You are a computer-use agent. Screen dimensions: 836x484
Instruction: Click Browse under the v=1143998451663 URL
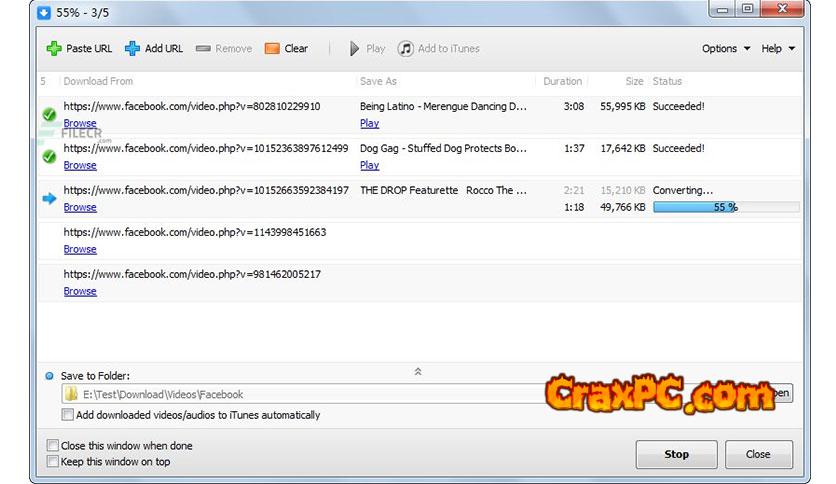click(80, 249)
